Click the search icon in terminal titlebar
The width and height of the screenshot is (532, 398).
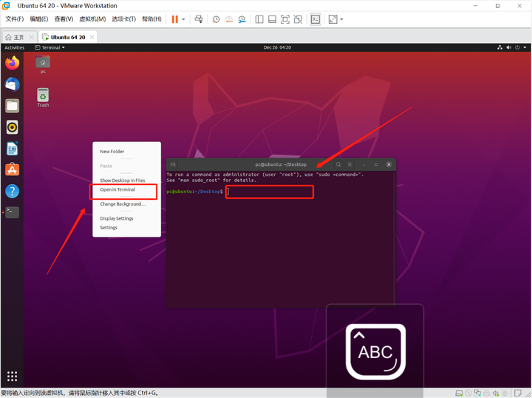point(338,164)
